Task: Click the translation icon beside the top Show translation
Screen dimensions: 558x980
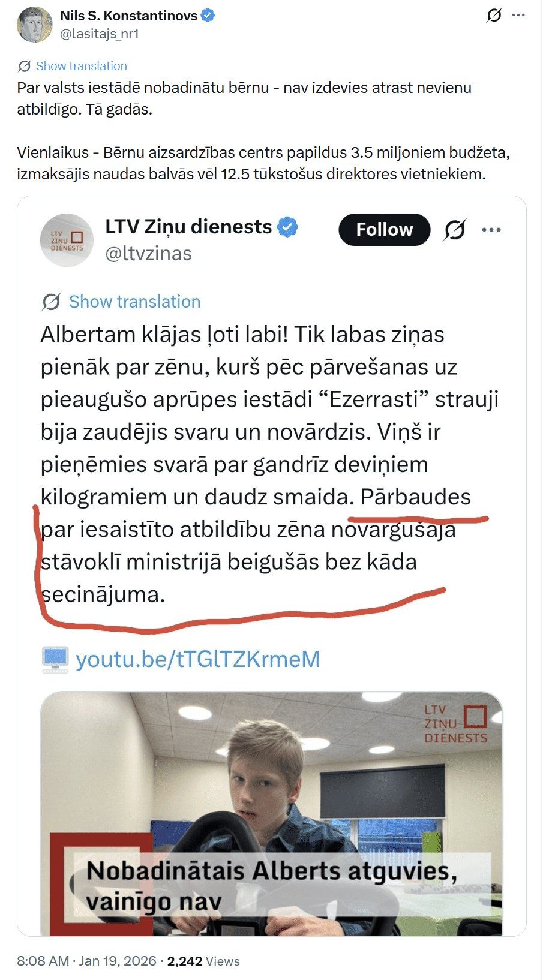Action: [25, 66]
